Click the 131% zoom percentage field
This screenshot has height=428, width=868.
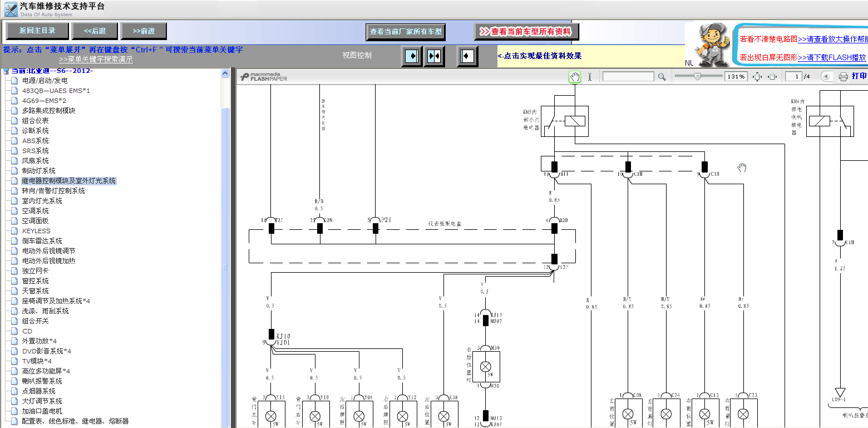[736, 77]
